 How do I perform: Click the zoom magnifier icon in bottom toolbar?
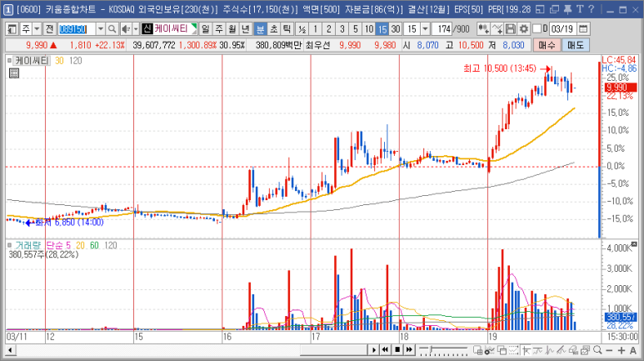[x=597, y=350]
